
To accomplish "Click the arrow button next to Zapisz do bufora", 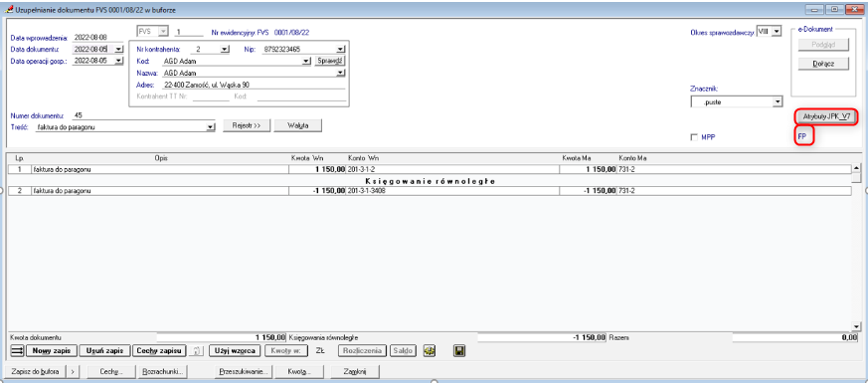I will pos(72,371).
